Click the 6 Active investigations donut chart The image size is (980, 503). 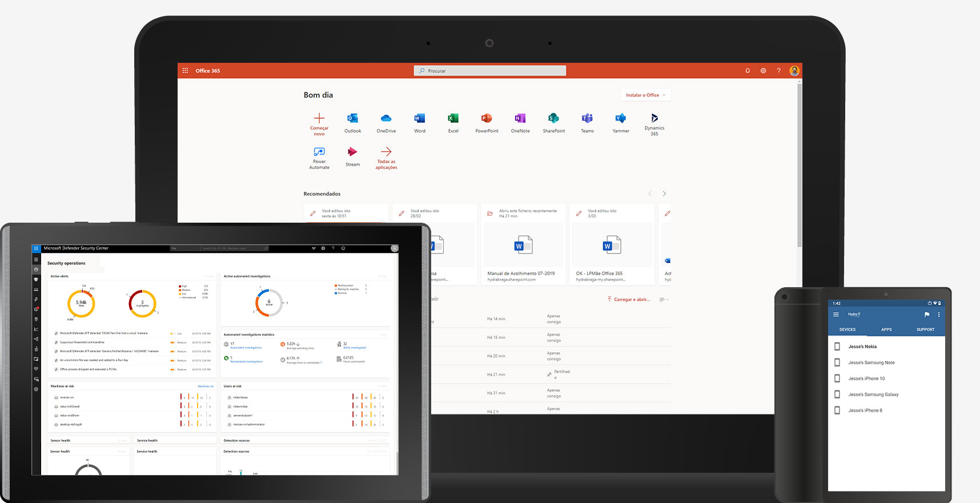pos(269,303)
